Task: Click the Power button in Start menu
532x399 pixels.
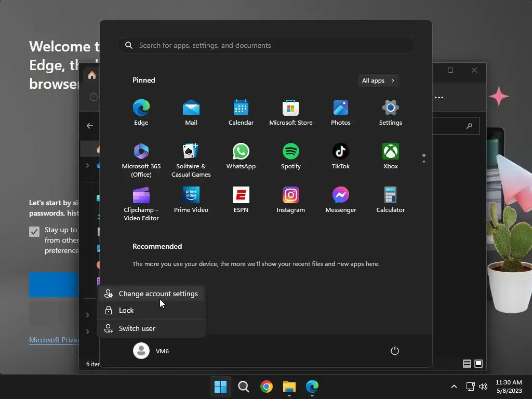Action: (395, 351)
